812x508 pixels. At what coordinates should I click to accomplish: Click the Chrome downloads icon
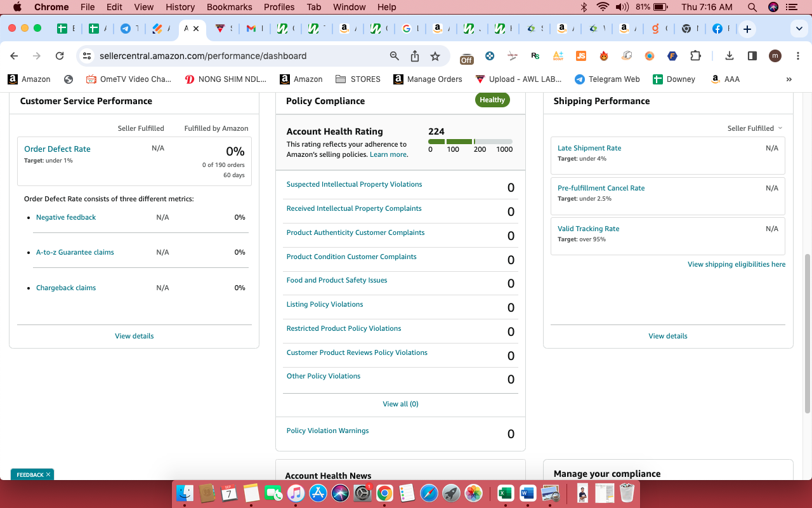(x=730, y=56)
